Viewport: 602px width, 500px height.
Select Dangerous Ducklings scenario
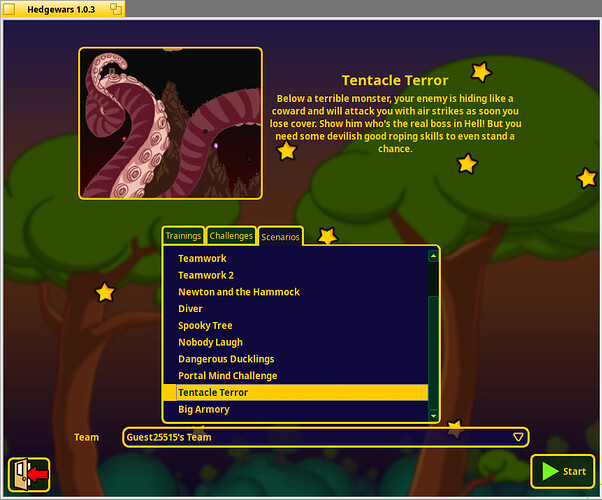click(296, 359)
